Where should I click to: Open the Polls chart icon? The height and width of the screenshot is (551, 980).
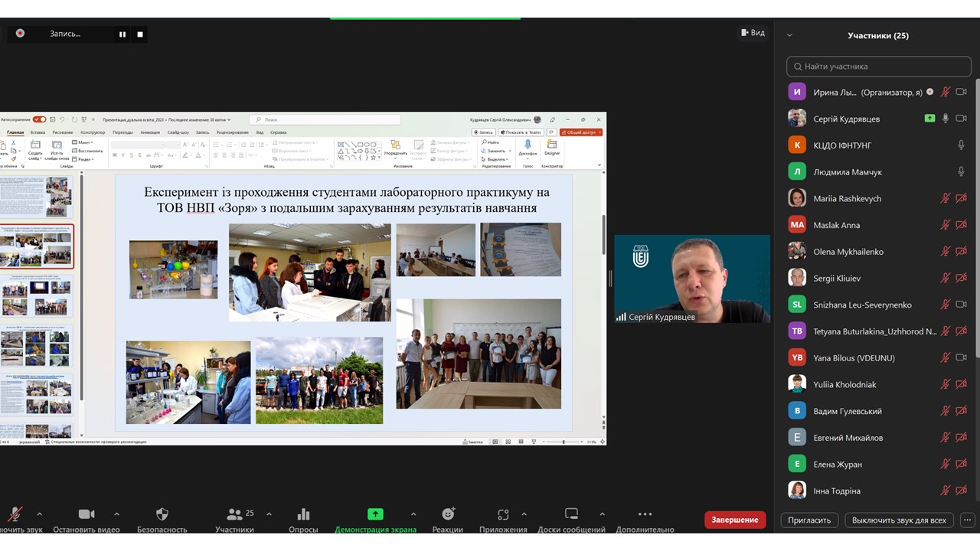[x=303, y=514]
